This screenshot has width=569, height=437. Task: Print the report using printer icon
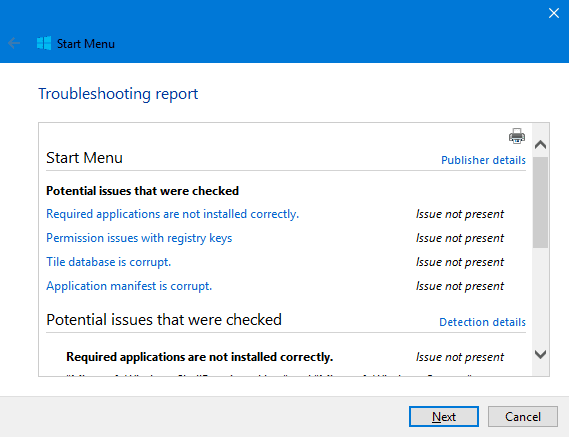coord(517,136)
